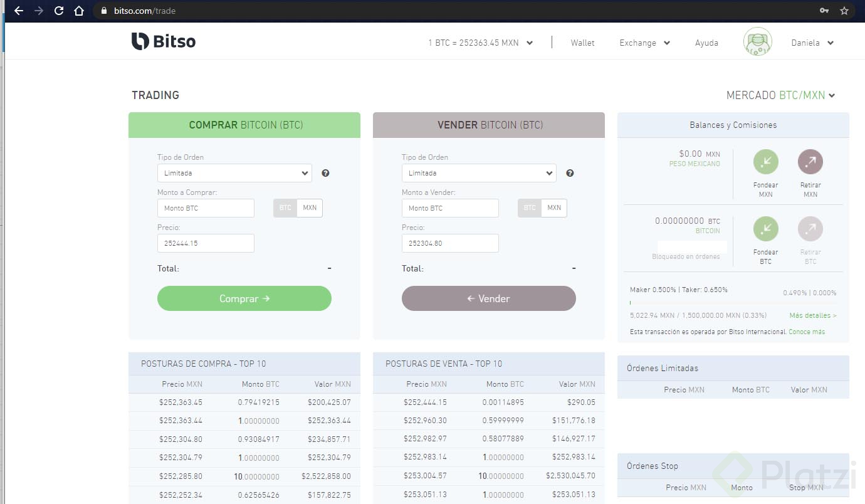Click the fee volume progress bar
This screenshot has width=865, height=504.
733,303
